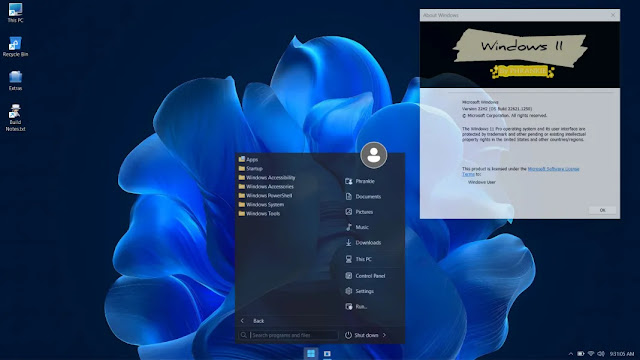Click the volume icon in system tray
This screenshot has width=640, height=360.
point(601,354)
